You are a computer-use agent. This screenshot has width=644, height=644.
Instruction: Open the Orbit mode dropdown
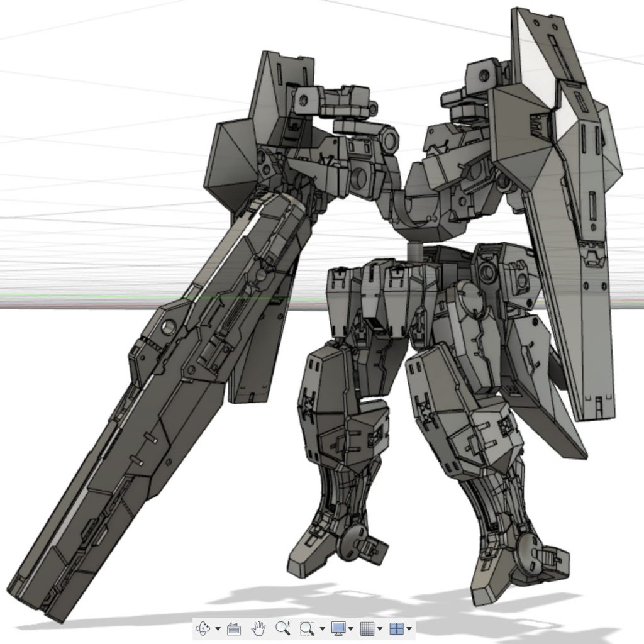pos(218,629)
